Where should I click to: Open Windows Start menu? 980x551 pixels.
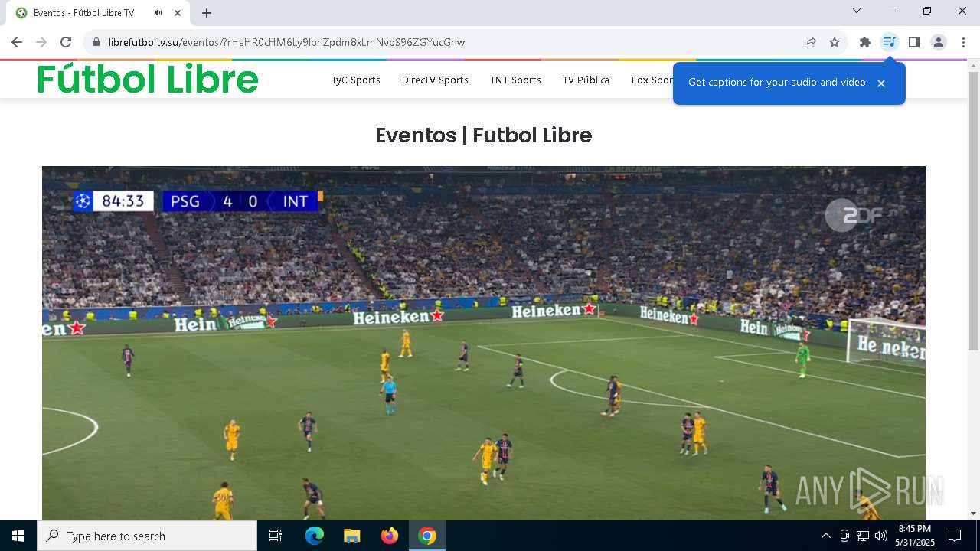click(18, 536)
